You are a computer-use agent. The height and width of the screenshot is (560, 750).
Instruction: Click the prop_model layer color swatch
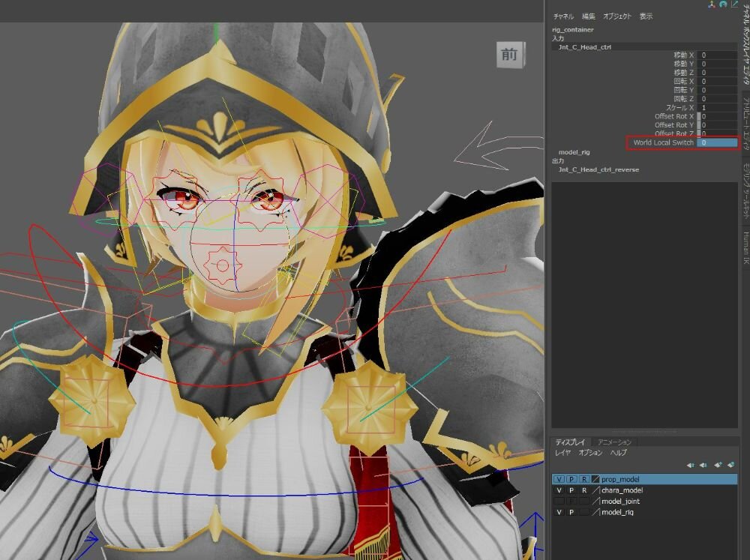(x=595, y=479)
